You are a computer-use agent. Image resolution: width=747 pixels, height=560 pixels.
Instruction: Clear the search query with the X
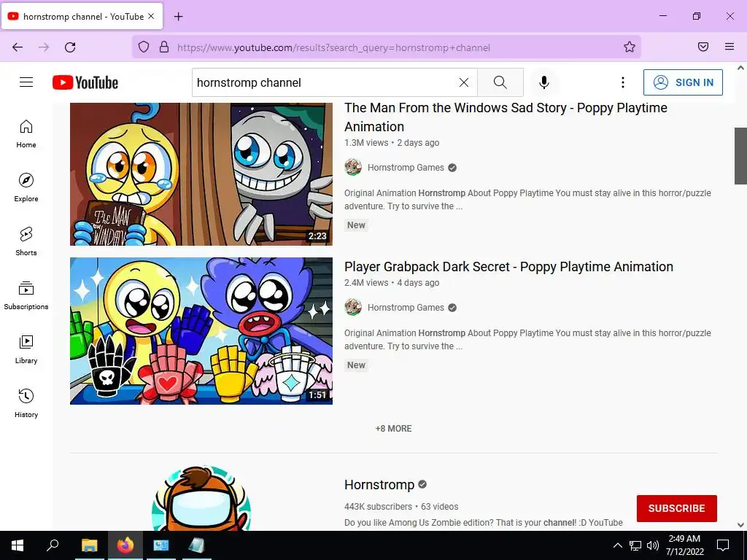coord(463,82)
